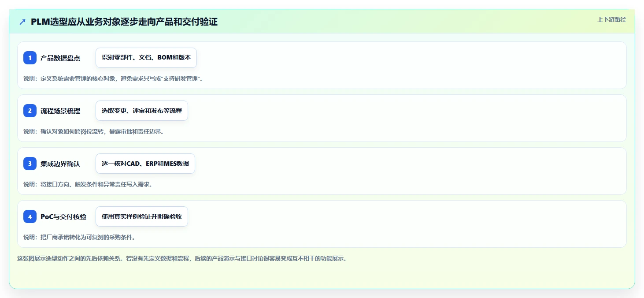Click the step 2 number badge
Viewport: 644px width, 298px height.
click(30, 111)
